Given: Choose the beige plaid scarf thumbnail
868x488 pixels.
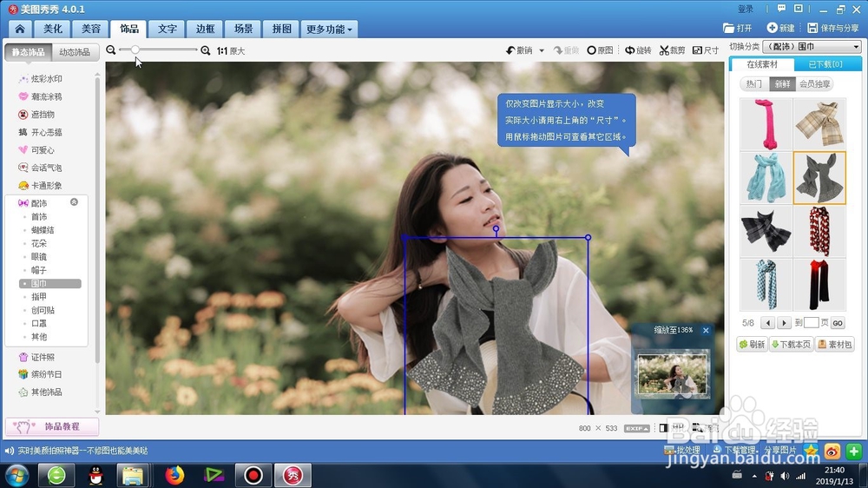Looking at the screenshot, I should coord(819,124).
